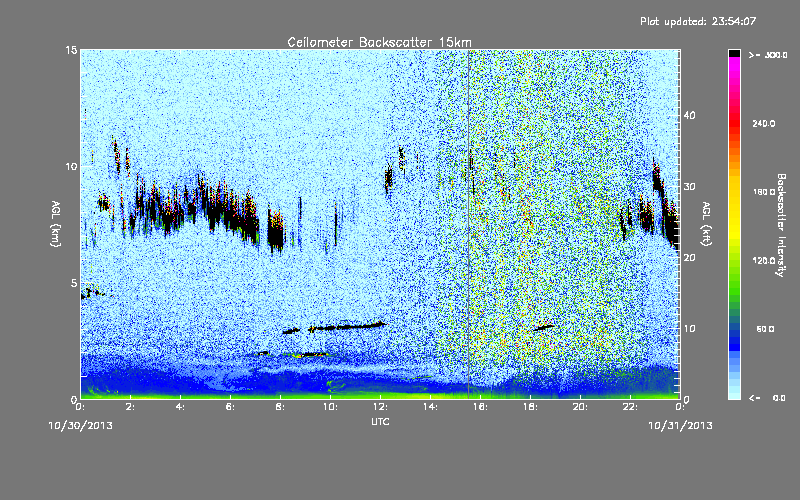The width and height of the screenshot is (800, 500).
Task: Click the colorbar value 180.0
Action: coord(764,192)
